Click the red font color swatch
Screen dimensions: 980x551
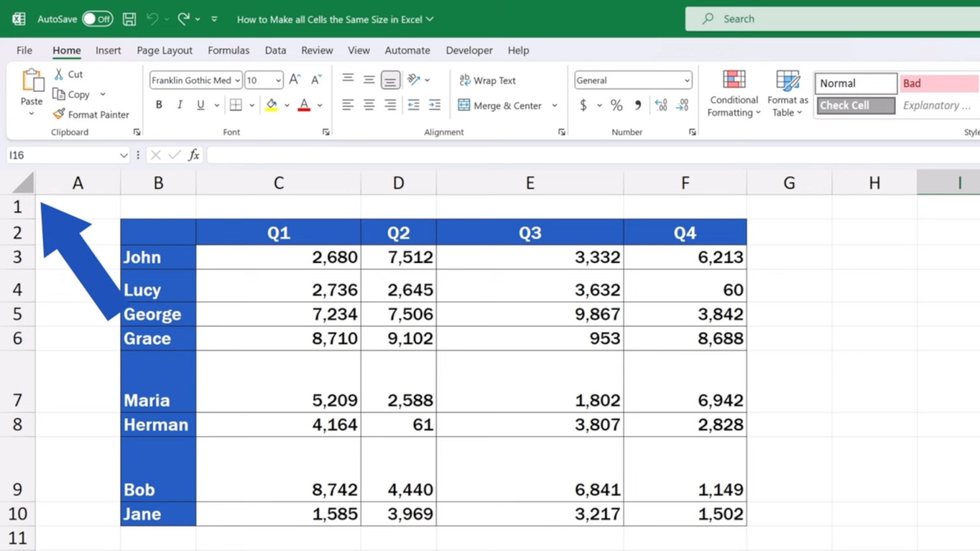(304, 108)
